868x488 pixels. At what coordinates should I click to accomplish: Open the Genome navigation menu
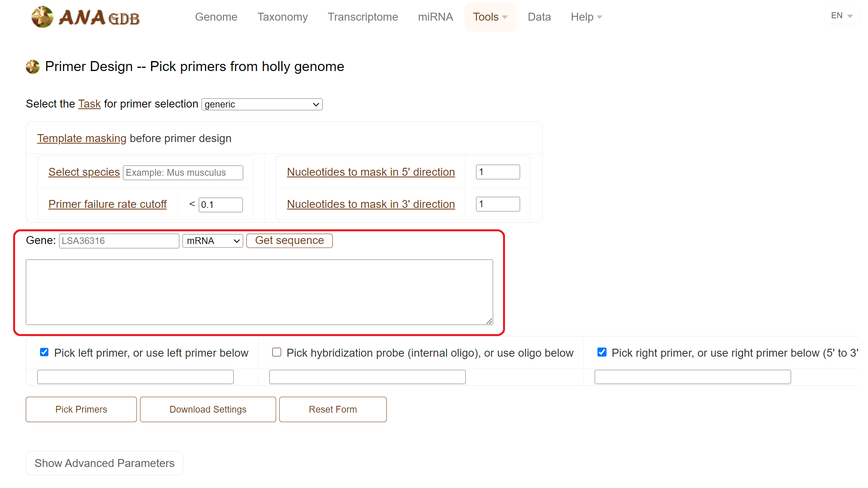[x=216, y=17]
